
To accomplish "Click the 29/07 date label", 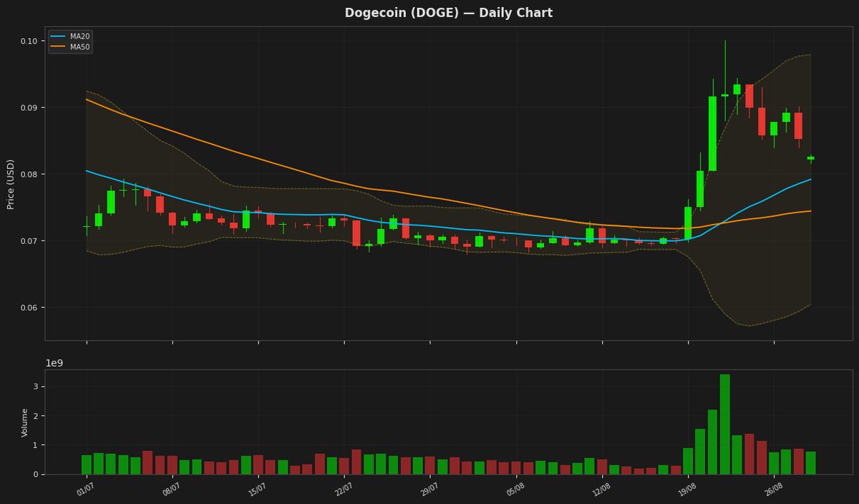I will (428, 489).
